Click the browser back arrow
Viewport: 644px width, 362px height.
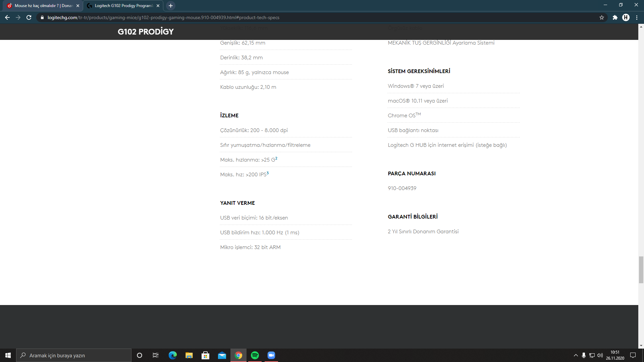coord(7,17)
